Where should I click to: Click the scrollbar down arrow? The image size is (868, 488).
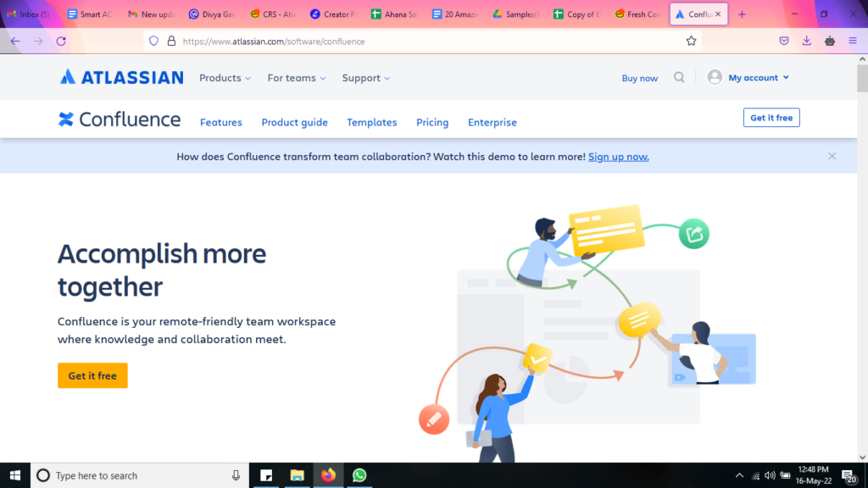pos(862,457)
